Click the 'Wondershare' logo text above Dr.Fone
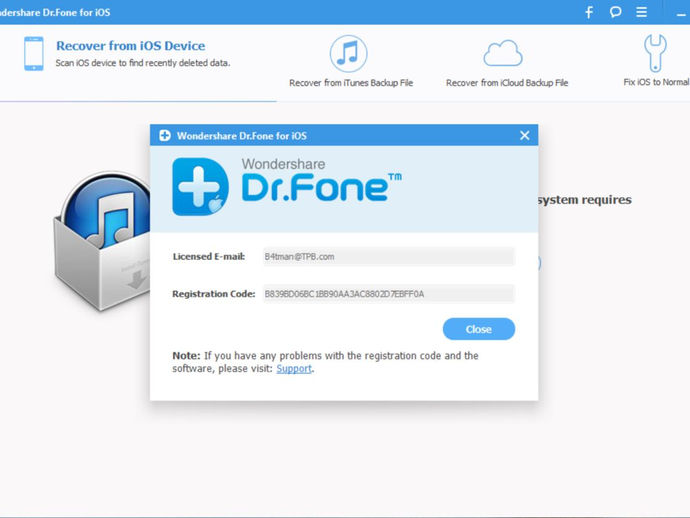 click(283, 164)
